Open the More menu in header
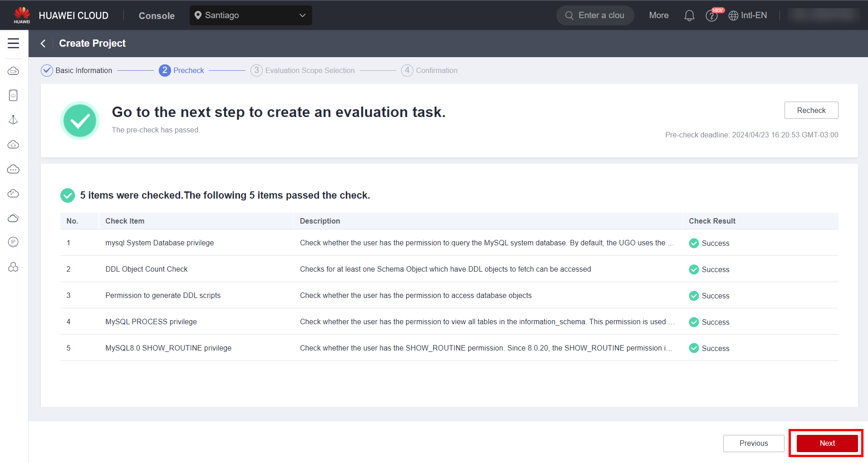 [658, 15]
